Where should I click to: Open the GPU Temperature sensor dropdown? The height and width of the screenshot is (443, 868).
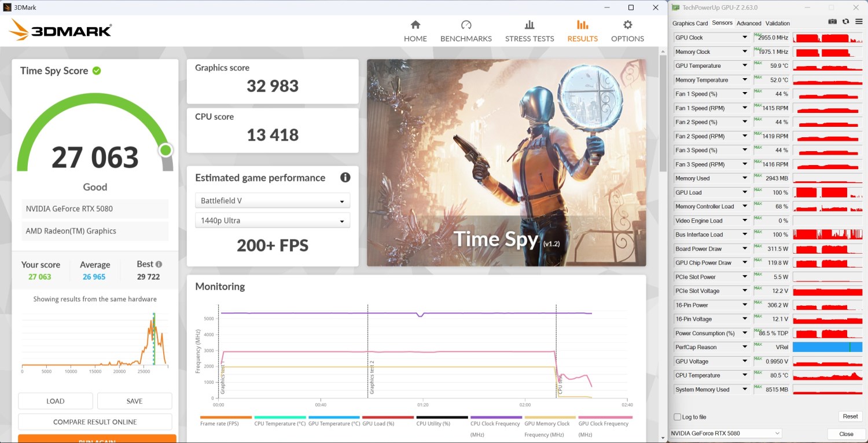point(745,66)
